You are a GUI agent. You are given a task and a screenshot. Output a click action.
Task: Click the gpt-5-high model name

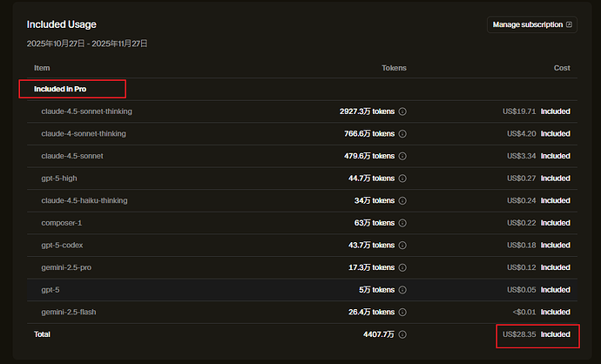coord(59,179)
